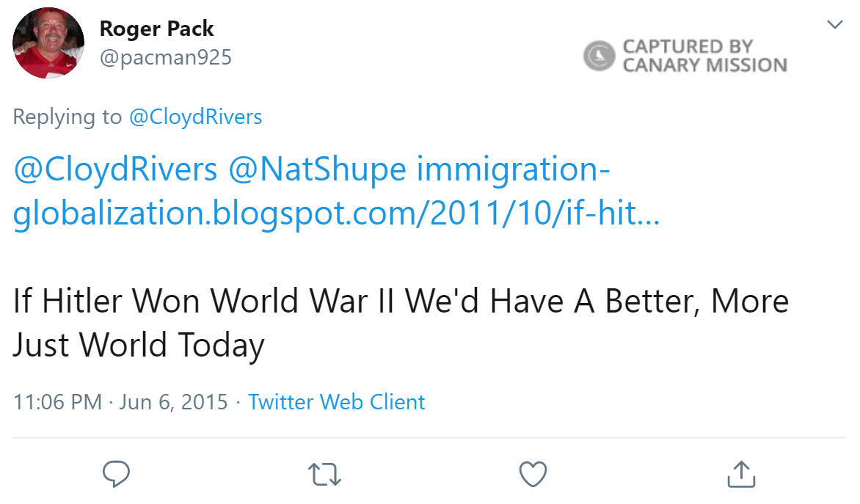Click the Roger Pack display name
This screenshot has height=504, width=860.
click(x=156, y=29)
